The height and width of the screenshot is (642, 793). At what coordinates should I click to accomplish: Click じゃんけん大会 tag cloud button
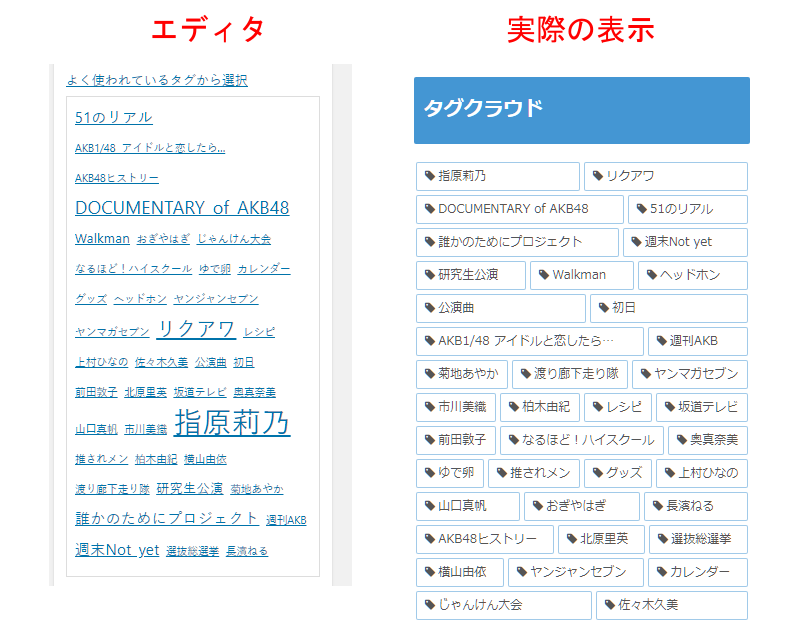[x=504, y=605]
